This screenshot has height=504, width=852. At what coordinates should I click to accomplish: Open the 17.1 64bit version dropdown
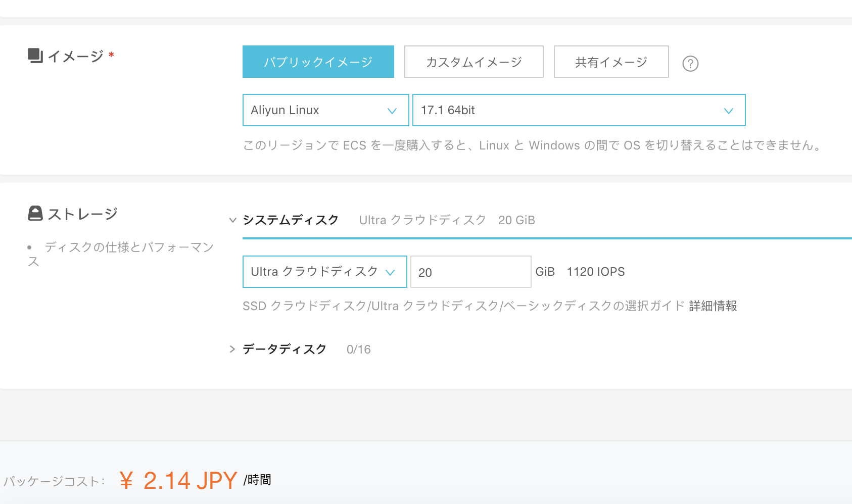(579, 110)
